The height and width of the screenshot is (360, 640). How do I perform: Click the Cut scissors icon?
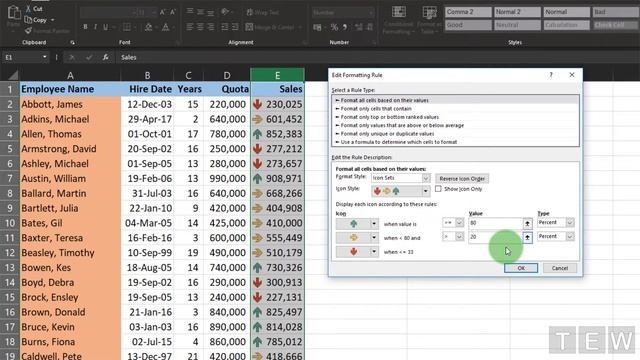[28, 9]
